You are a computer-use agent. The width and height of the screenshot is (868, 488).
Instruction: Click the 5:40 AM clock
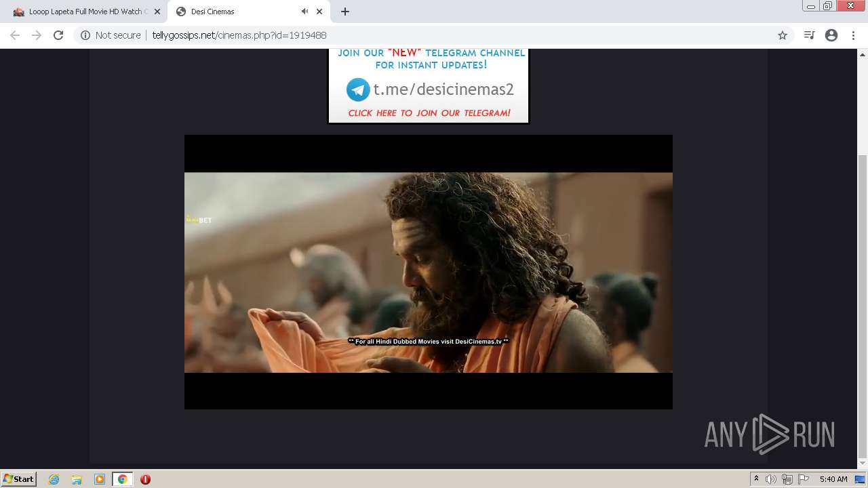(x=833, y=479)
